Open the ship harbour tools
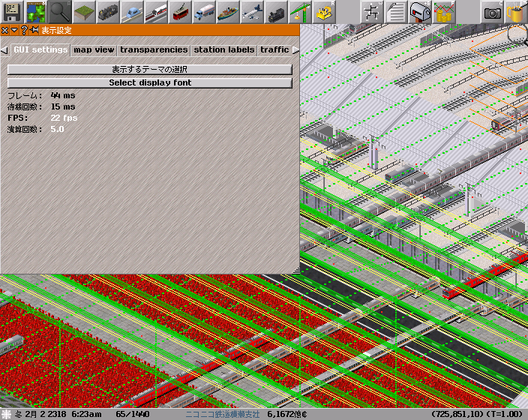528x420 pixels. tap(228, 12)
